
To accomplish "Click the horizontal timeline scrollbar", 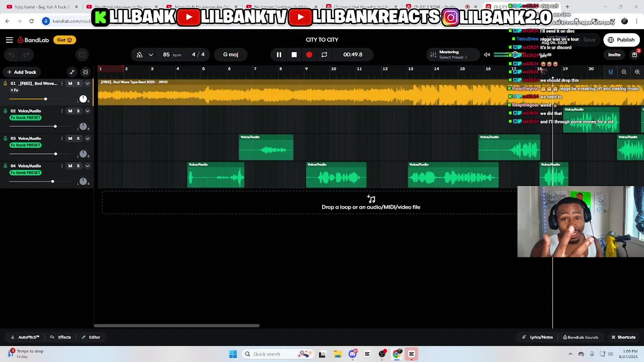I will [x=177, y=326].
